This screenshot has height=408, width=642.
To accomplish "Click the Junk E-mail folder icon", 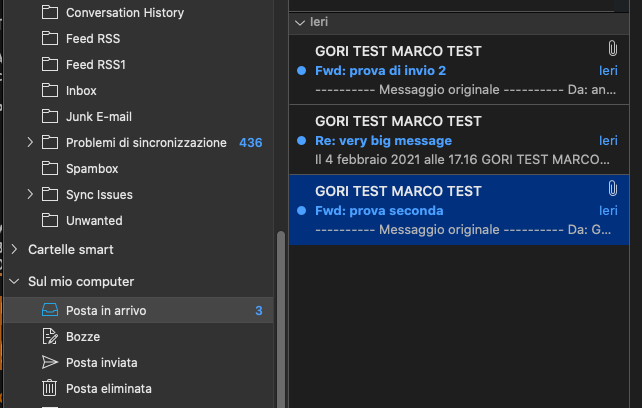I will coord(50,117).
